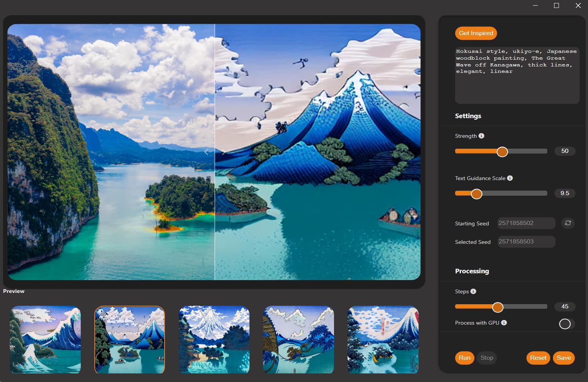Click the Get Inspired button

pos(476,33)
